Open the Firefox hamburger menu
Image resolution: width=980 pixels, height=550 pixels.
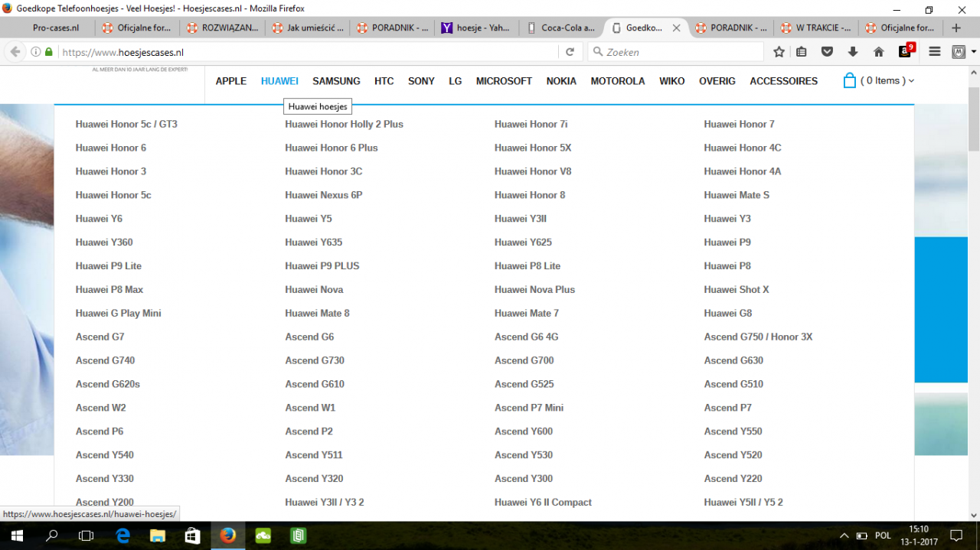(934, 52)
